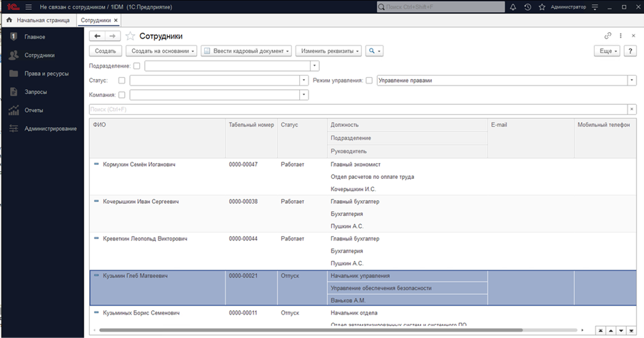Viewport: 644px width, 338px height.
Task: Open notifications bell icon
Action: point(513,7)
